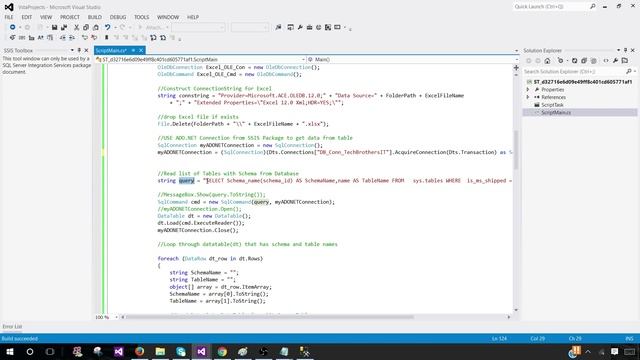
Task: Open Solution Explorer window position dropdown
Action: pos(618,50)
